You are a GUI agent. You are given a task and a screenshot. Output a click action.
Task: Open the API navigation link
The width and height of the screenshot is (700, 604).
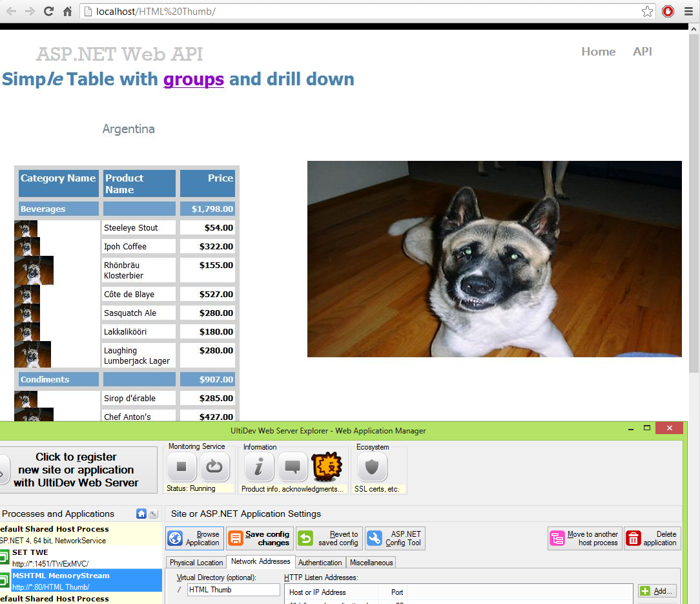(643, 52)
